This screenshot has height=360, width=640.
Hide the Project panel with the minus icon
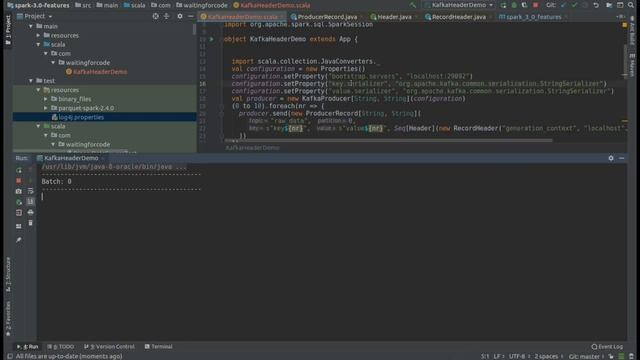point(191,16)
